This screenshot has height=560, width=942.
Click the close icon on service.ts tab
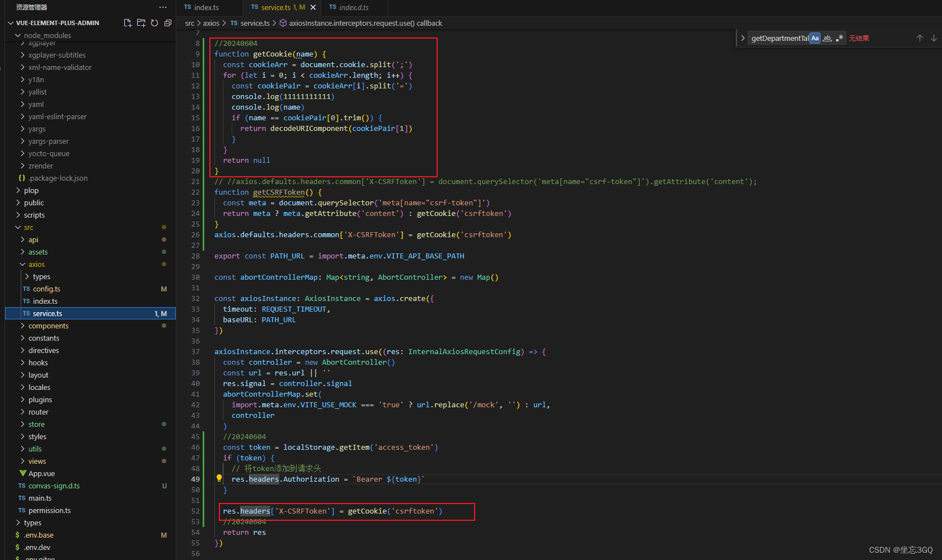click(x=313, y=8)
